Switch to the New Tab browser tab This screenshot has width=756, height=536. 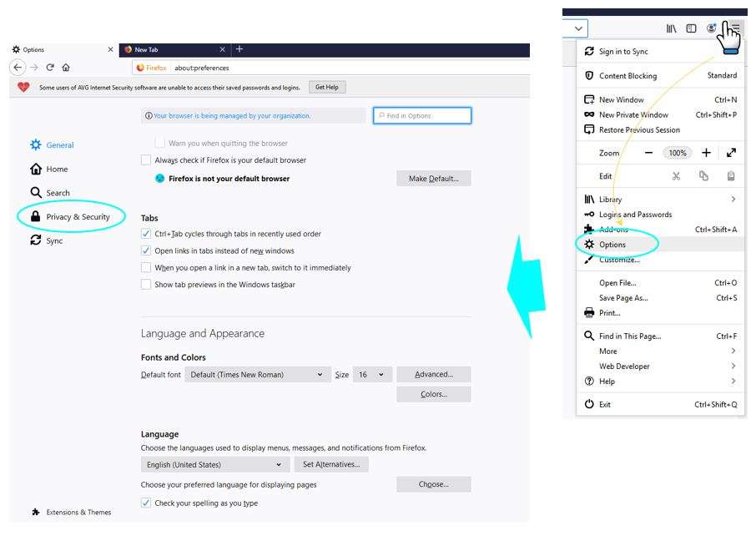[x=167, y=49]
